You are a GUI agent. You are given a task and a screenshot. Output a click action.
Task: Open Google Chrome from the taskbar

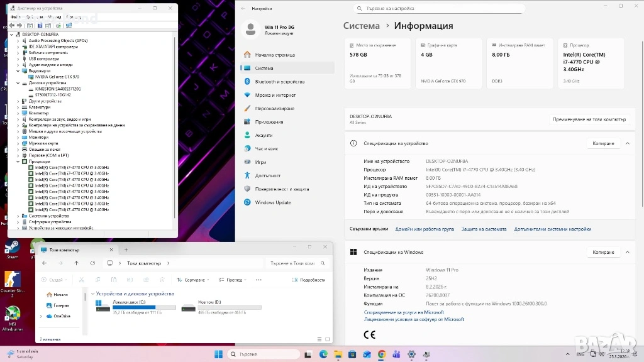point(381,354)
